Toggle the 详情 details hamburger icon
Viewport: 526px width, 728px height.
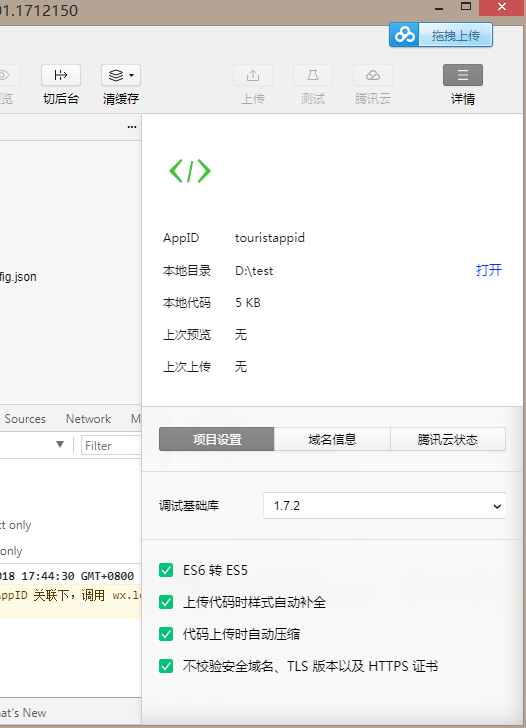pos(463,75)
